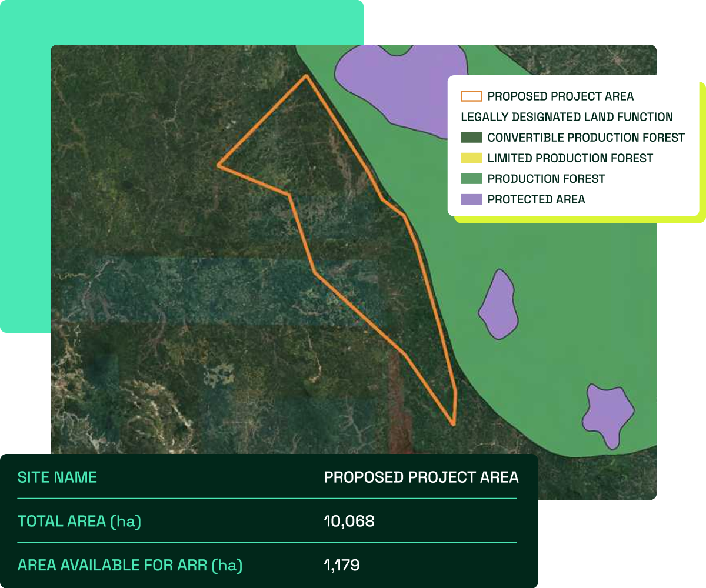706x588 pixels.
Task: Click the 'AREA AVAILABLE FOR ARR (ha)' label
Action: pyautogui.click(x=130, y=565)
